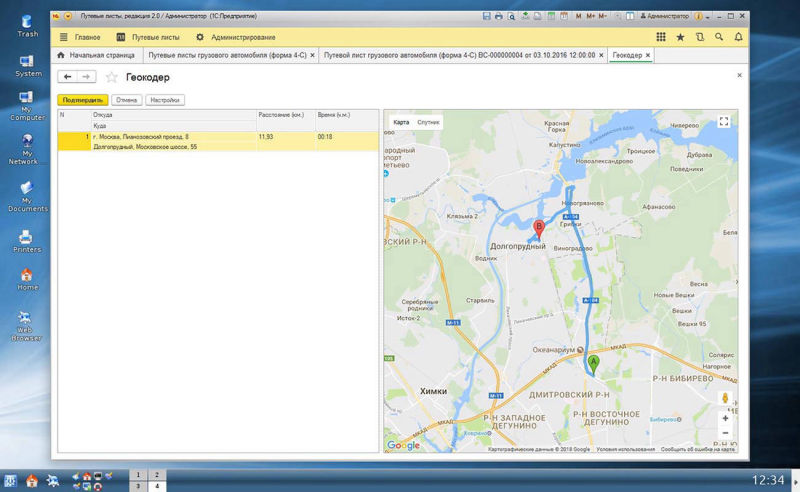The height and width of the screenshot is (492, 800).
Task: Click the Настройки button
Action: 164,100
